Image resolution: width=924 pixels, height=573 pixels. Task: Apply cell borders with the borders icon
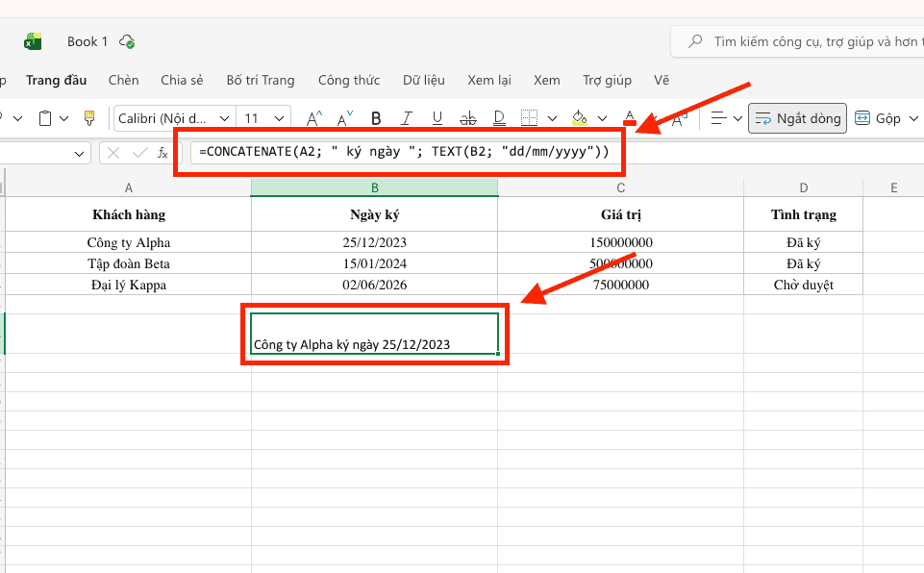click(529, 118)
